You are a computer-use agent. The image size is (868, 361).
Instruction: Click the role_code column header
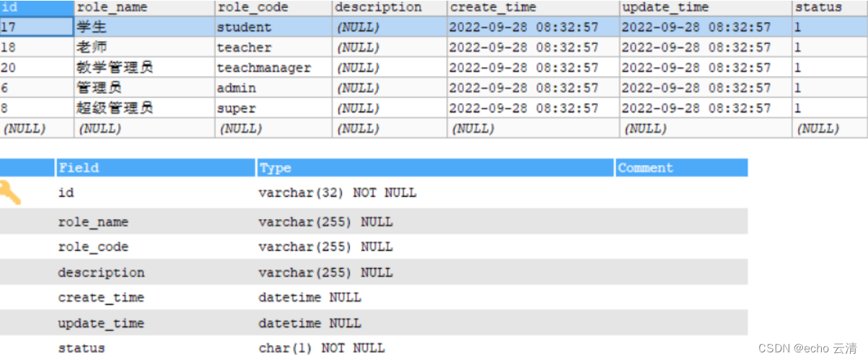[x=273, y=7]
